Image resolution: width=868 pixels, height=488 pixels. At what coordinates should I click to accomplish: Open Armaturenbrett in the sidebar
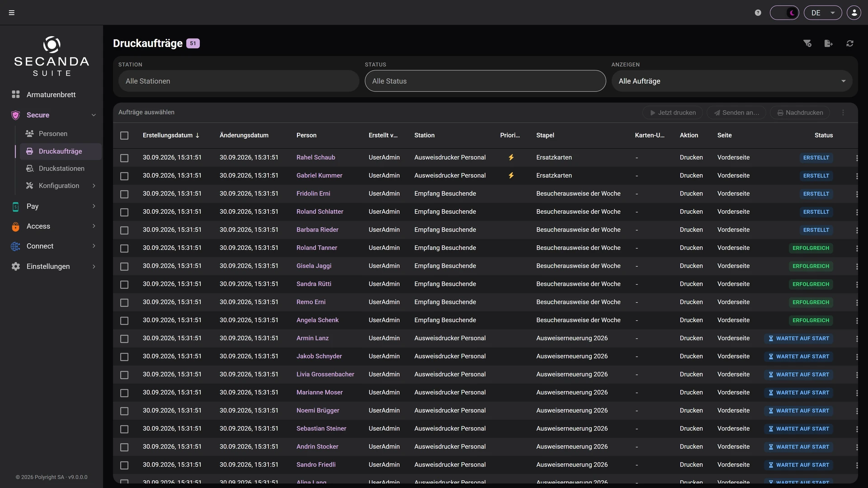pyautogui.click(x=52, y=94)
